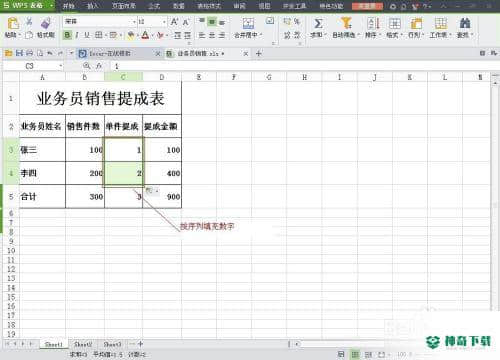The width and height of the screenshot is (500, 360).
Task: Click the red font color button
Action: point(145,35)
